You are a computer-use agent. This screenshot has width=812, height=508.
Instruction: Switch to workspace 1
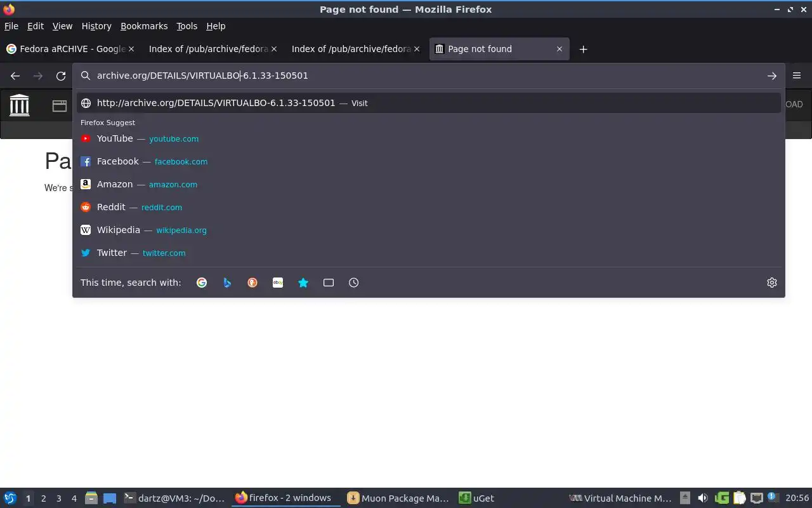coord(28,498)
